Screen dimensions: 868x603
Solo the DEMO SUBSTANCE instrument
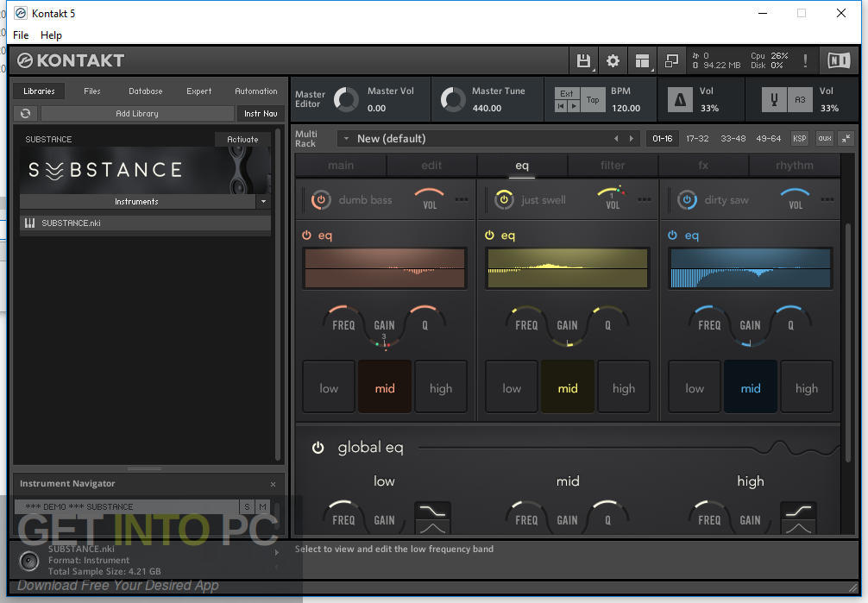pyautogui.click(x=247, y=506)
